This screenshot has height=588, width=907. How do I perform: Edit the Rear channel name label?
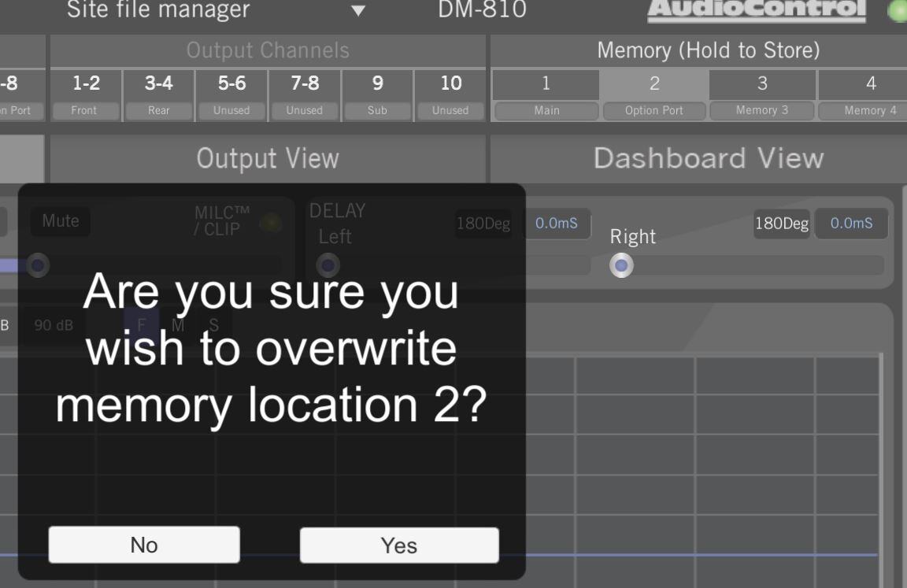[158, 110]
